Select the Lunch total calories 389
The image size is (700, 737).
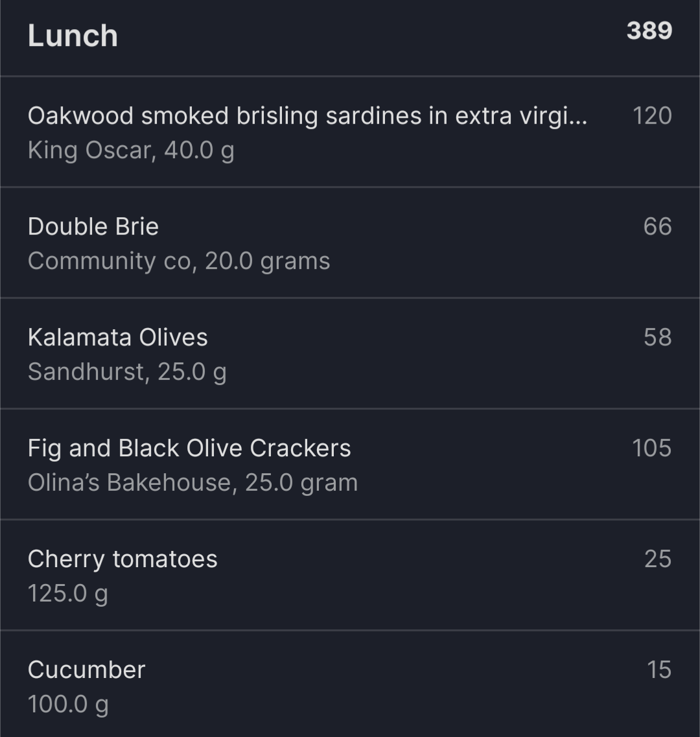[x=649, y=31]
